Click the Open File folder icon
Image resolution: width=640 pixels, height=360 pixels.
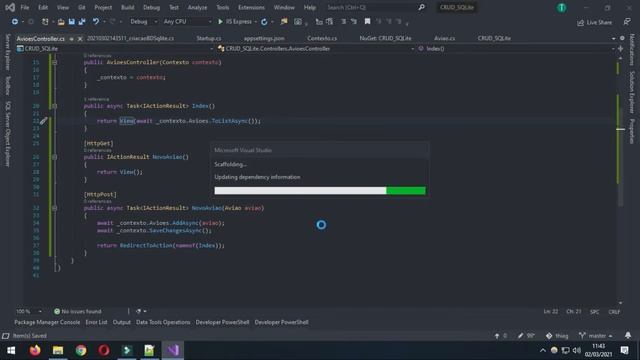coord(61,22)
